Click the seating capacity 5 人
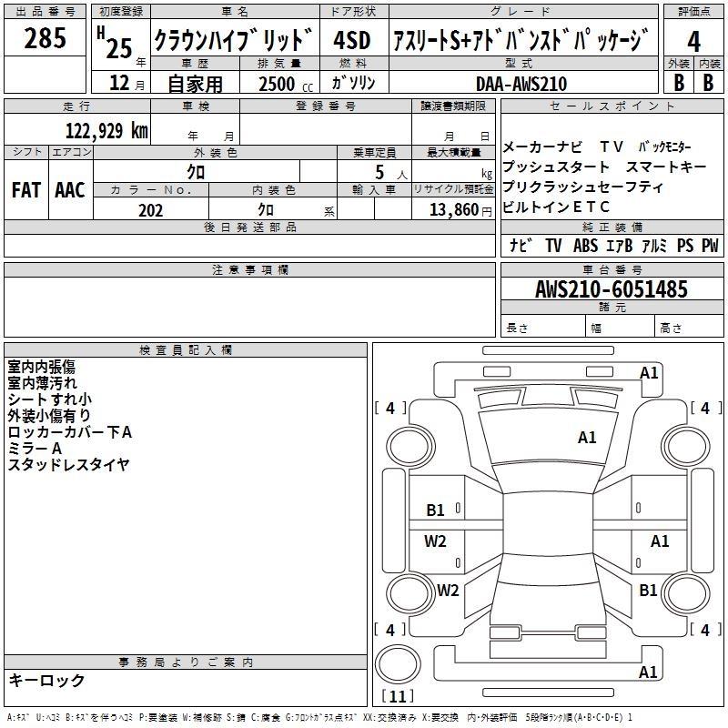This screenshot has height=728, width=728. tap(391, 172)
